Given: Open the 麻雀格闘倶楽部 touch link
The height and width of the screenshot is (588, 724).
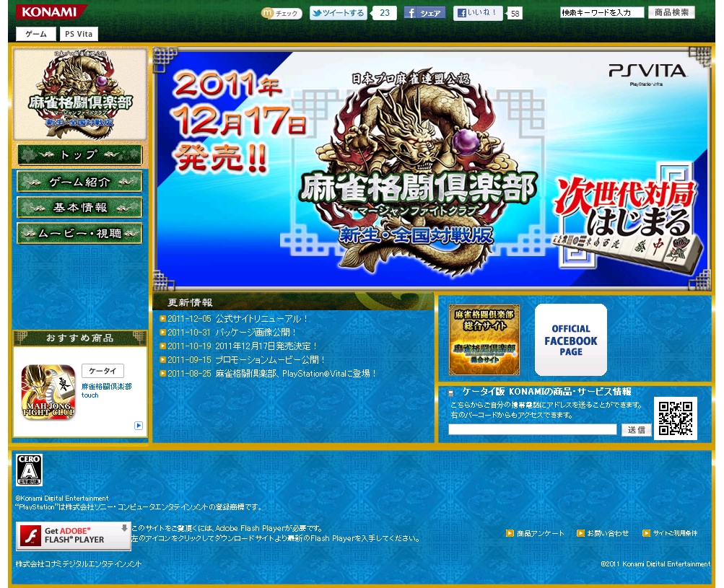Looking at the screenshot, I should [x=107, y=390].
